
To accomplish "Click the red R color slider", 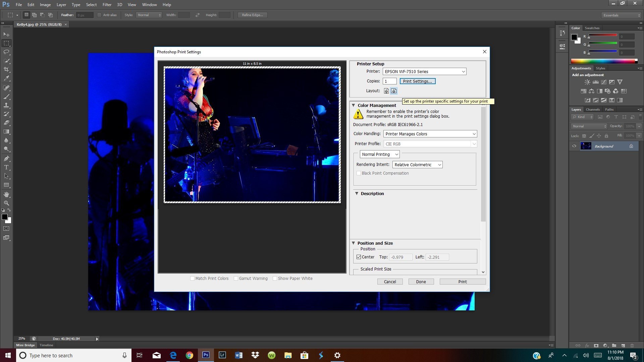I will [x=603, y=35].
